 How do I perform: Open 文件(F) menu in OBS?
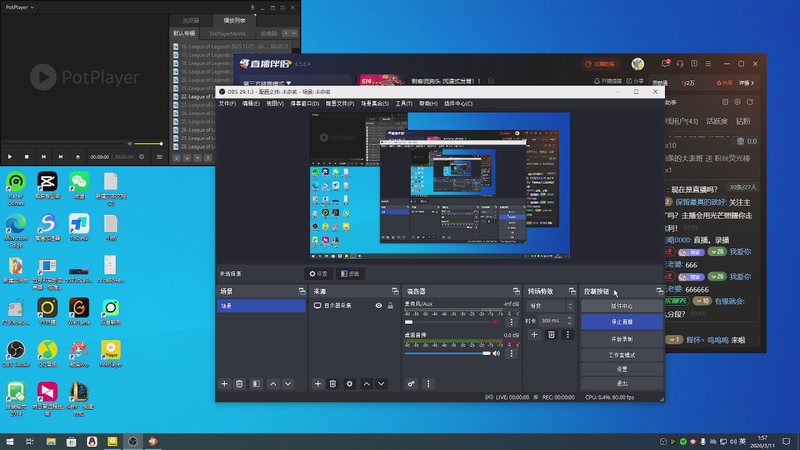228,104
